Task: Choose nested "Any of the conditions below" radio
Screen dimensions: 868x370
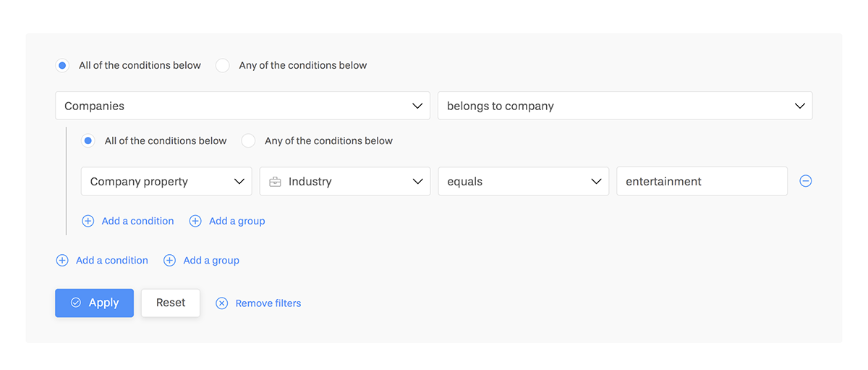Action: pyautogui.click(x=249, y=140)
